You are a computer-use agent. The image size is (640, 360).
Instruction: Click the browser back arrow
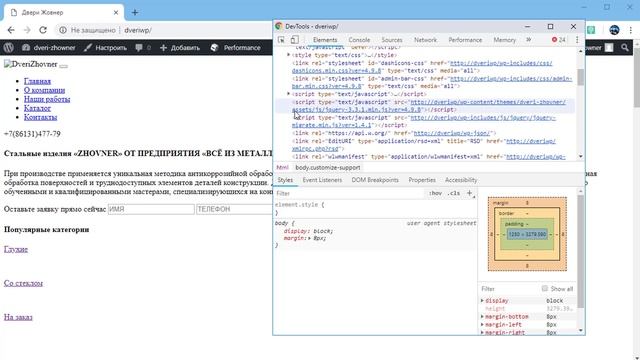click(11, 30)
